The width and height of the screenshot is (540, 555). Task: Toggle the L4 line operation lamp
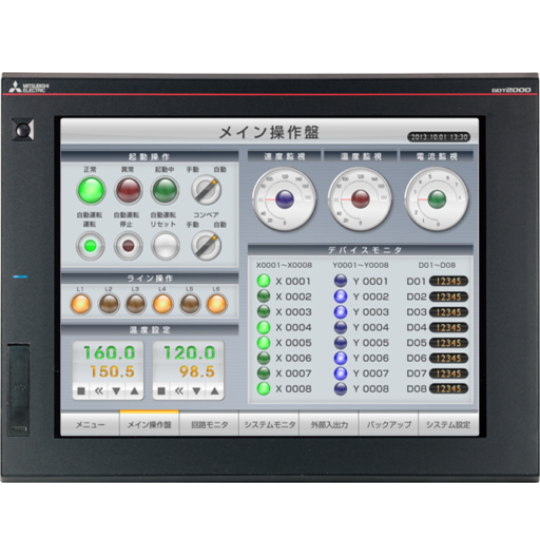tap(162, 304)
